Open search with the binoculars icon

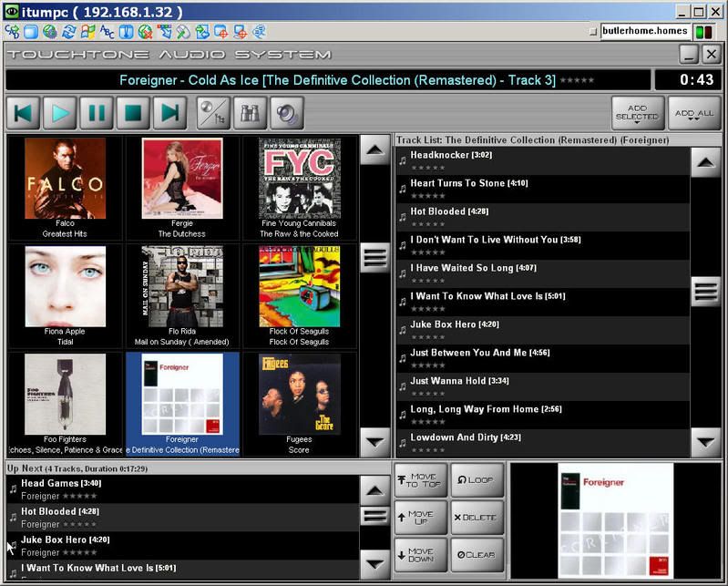(x=251, y=113)
